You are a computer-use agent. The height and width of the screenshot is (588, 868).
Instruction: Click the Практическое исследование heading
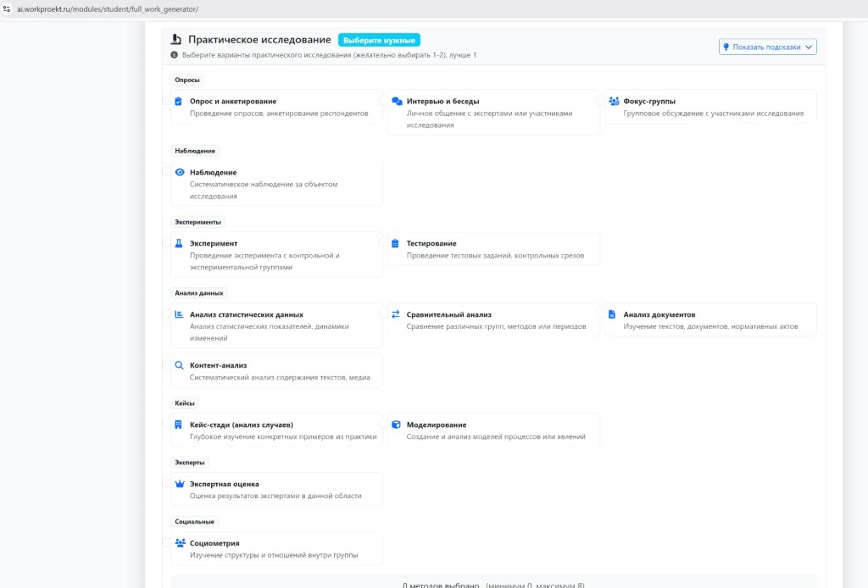(259, 40)
